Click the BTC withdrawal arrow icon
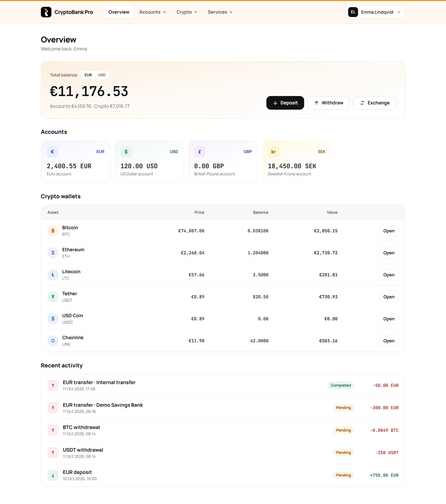 pos(53,430)
